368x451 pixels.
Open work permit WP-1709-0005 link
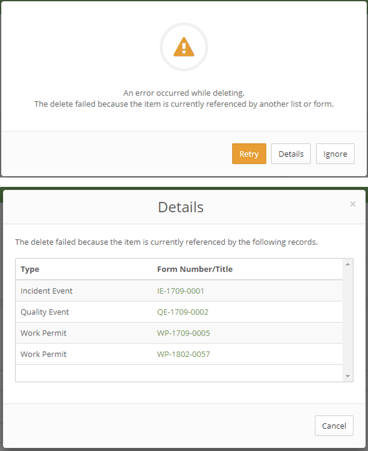click(x=183, y=333)
